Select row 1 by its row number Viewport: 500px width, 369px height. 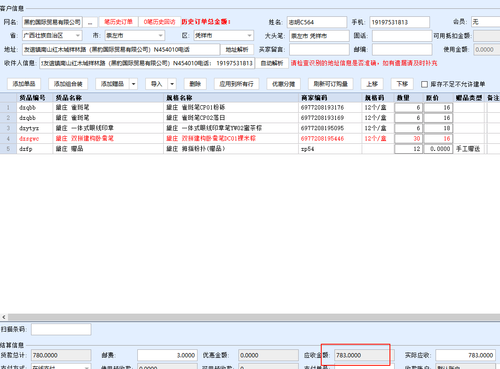coord(8,107)
